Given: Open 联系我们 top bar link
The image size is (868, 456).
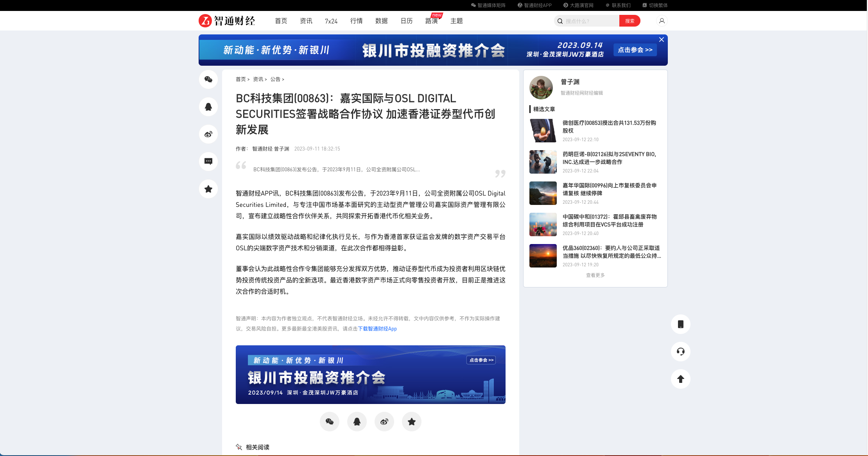Looking at the screenshot, I should click(x=618, y=5).
